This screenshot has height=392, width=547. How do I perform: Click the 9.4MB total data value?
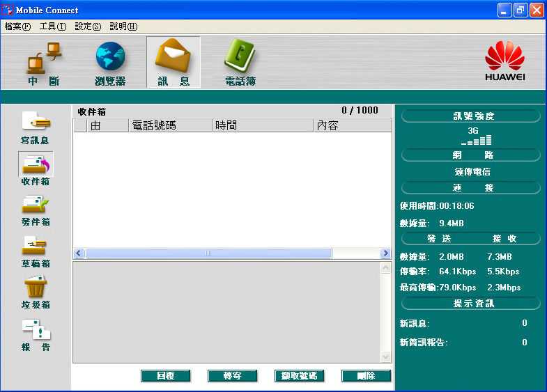pos(452,224)
